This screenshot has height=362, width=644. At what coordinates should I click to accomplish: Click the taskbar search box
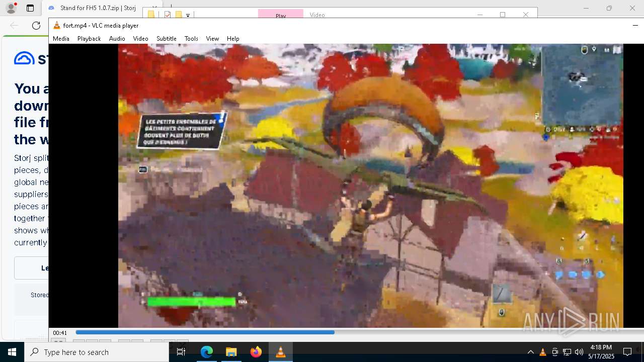tap(97, 352)
